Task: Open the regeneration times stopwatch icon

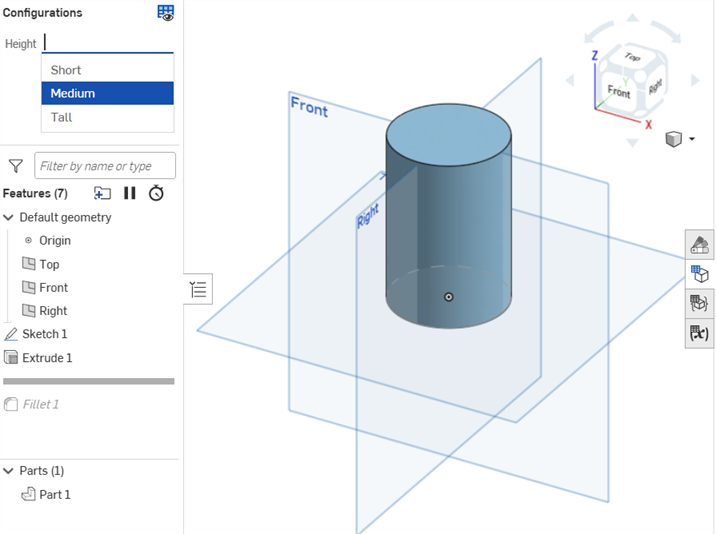Action: [x=157, y=193]
